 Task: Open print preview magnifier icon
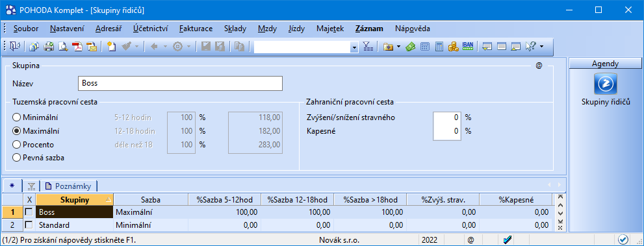tap(63, 47)
